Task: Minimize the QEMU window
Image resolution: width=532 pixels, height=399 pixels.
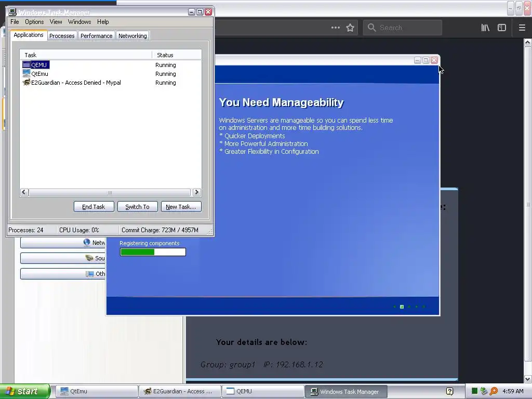Action: pyautogui.click(x=418, y=60)
